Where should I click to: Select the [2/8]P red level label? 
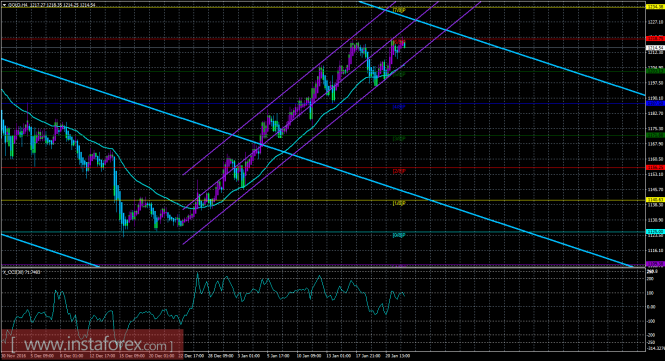click(399, 171)
